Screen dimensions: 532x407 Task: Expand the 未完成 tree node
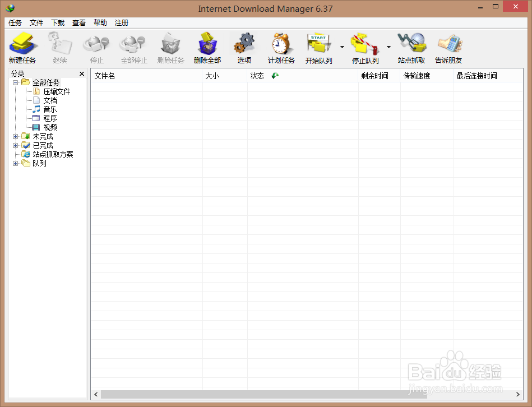pyautogui.click(x=15, y=136)
